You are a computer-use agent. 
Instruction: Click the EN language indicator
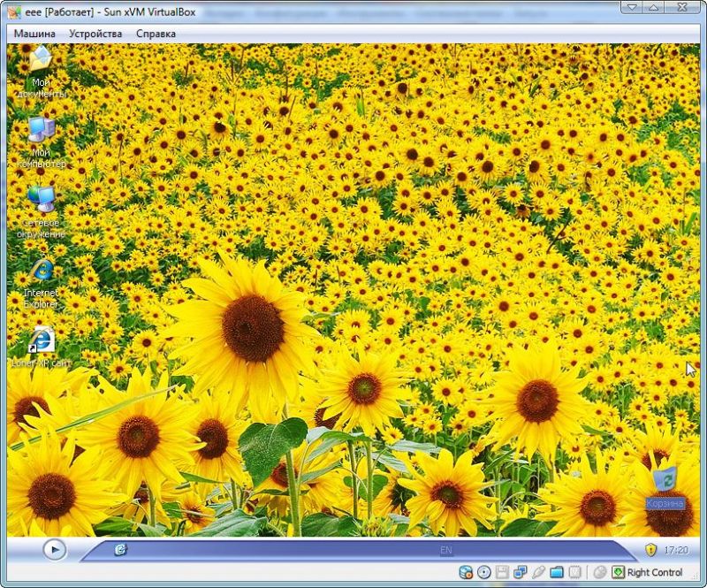pos(446,550)
